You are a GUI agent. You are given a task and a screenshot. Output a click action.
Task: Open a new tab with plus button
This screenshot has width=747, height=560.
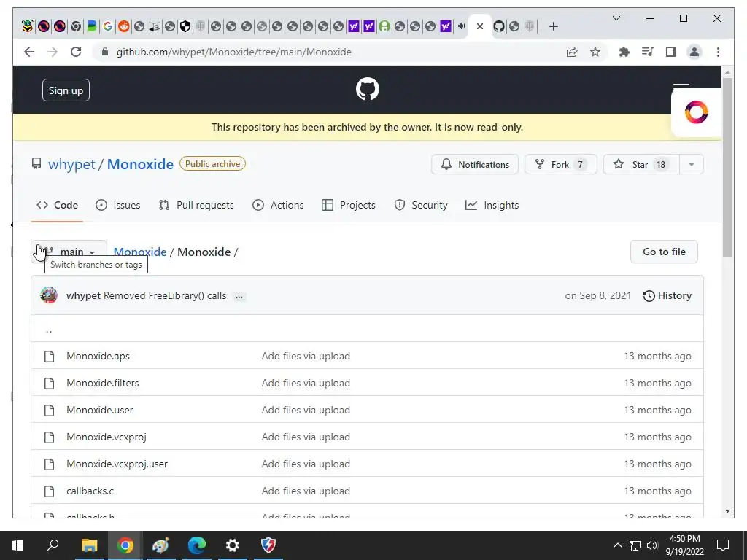click(x=553, y=26)
